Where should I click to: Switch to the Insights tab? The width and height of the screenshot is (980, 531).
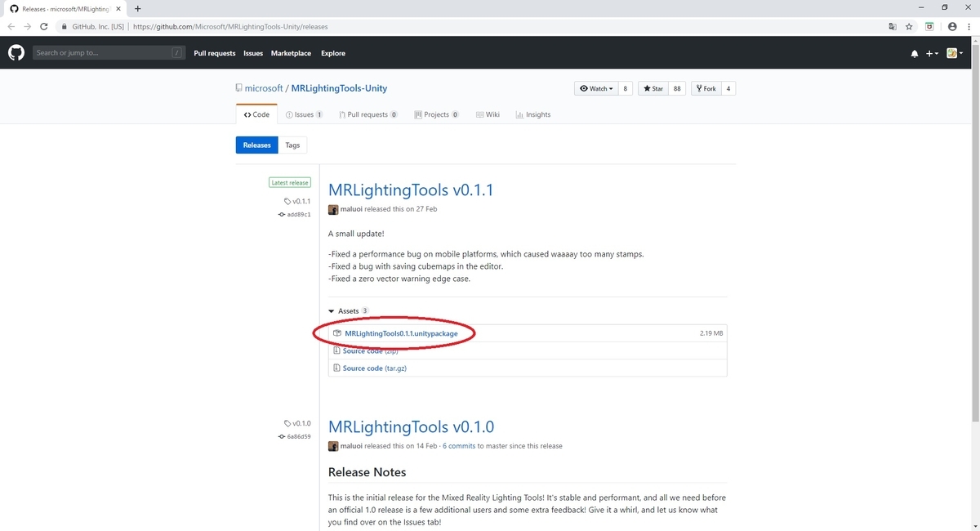point(533,115)
